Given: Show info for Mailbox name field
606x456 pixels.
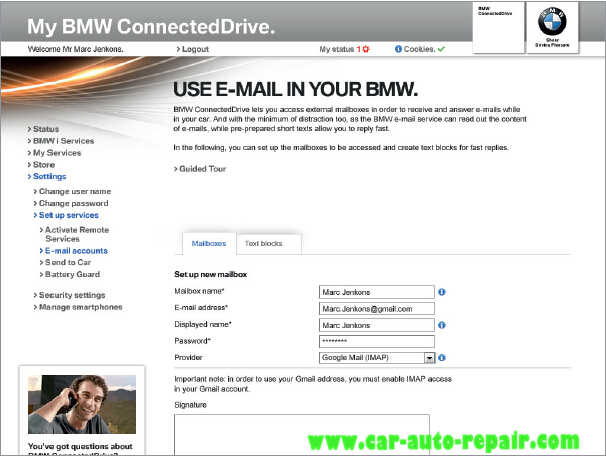Looking at the screenshot, I should tap(442, 292).
